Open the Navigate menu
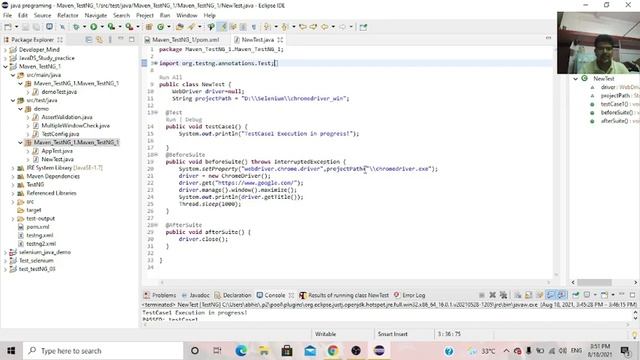This screenshot has height=360, width=640. (96, 16)
